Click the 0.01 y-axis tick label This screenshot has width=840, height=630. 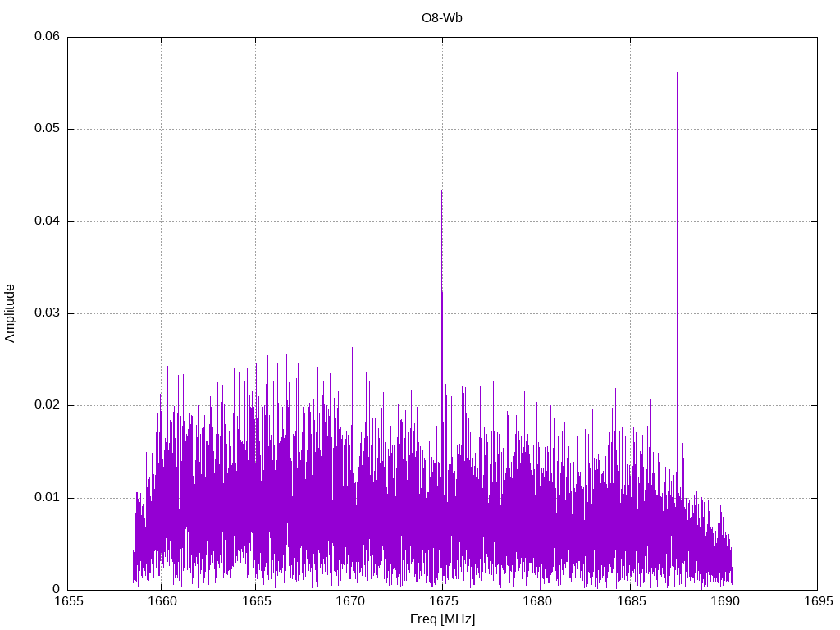click(x=47, y=498)
